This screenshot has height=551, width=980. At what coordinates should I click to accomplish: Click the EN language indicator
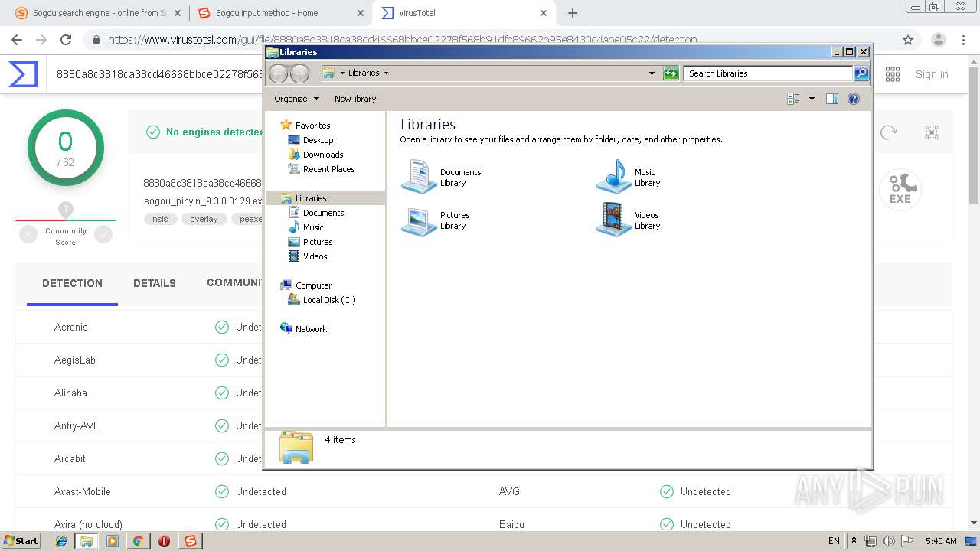(834, 541)
